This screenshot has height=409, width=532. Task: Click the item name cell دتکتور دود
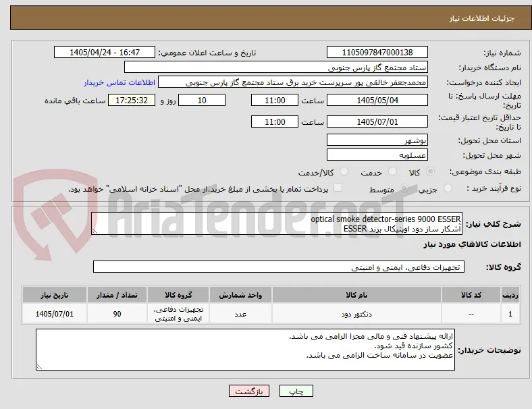click(356, 314)
